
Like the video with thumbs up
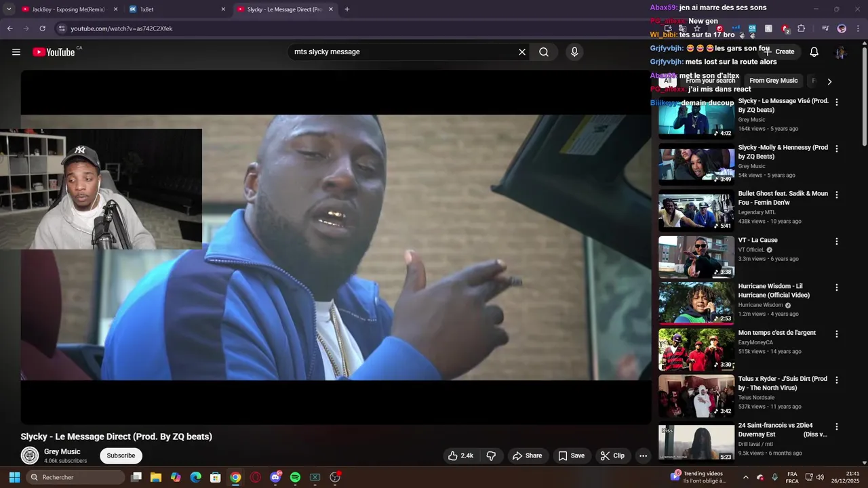pyautogui.click(x=460, y=456)
